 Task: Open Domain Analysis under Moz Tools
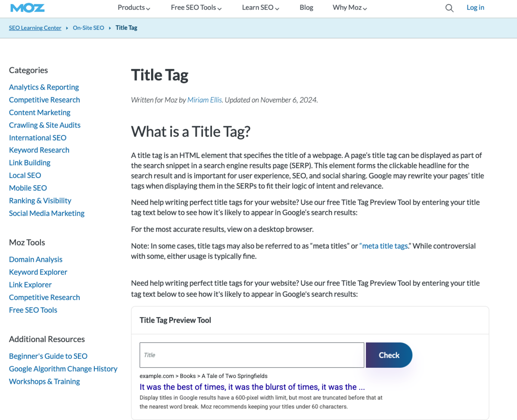[35, 259]
